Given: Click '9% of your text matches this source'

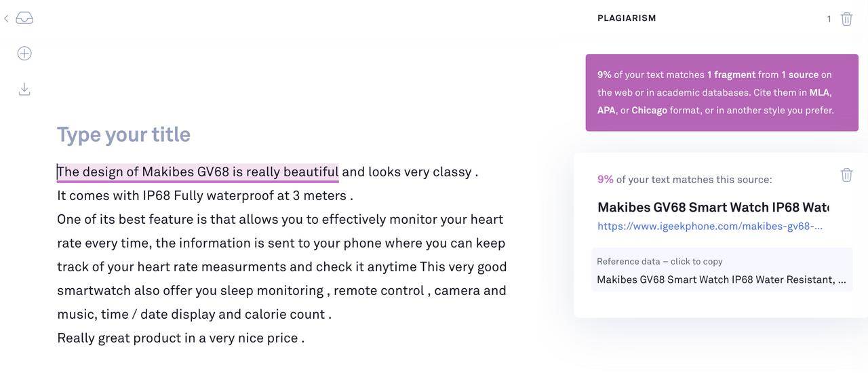Looking at the screenshot, I should tap(685, 180).
